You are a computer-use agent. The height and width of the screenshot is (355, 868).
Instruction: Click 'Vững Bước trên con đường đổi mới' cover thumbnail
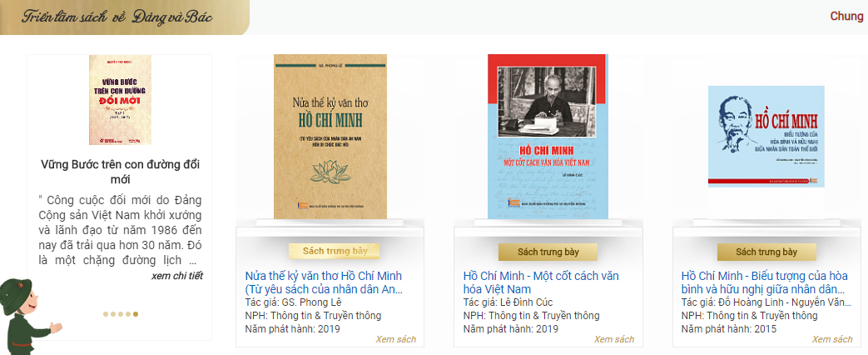(120, 100)
